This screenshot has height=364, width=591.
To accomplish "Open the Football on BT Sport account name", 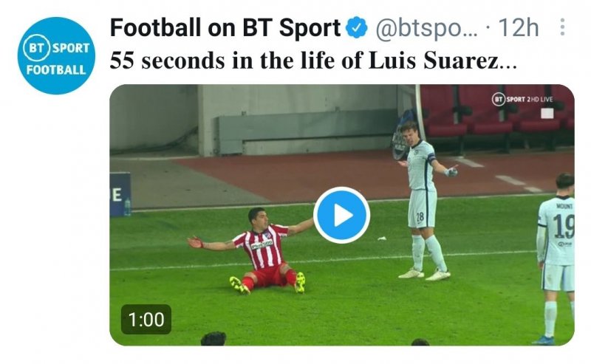I will pyautogui.click(x=225, y=29).
